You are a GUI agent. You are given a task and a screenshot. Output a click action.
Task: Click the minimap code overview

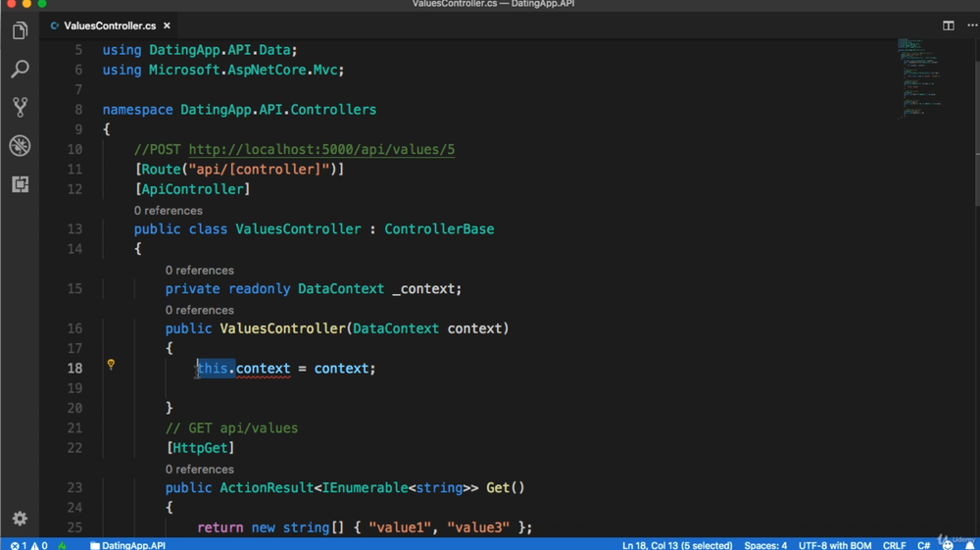(919, 78)
